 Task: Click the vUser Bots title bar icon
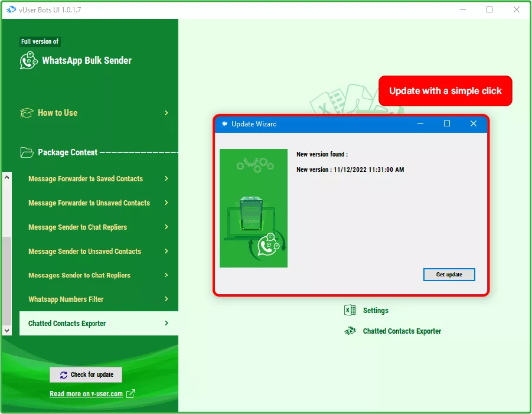pyautogui.click(x=11, y=9)
